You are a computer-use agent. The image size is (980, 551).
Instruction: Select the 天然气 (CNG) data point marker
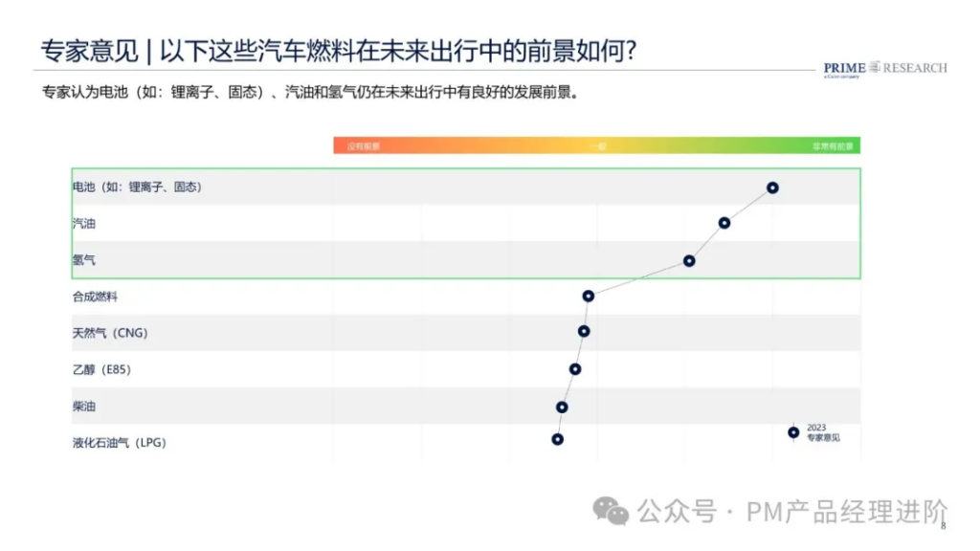tap(584, 331)
